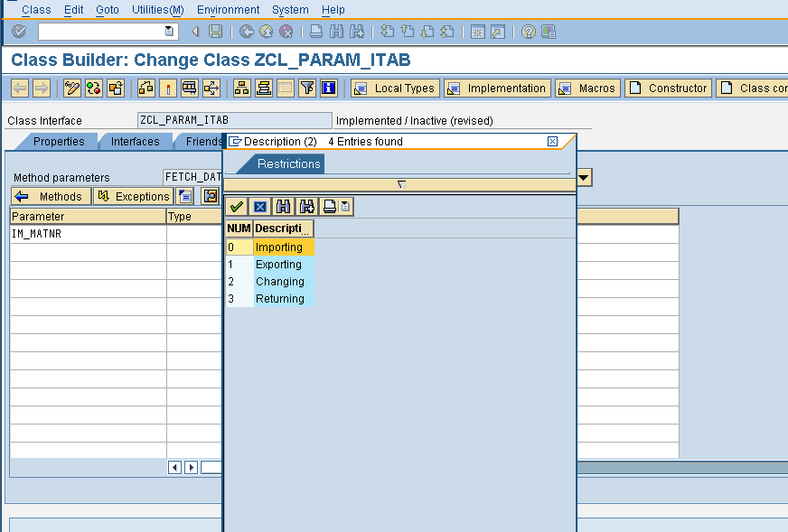Open the dropdown arrow beside the method selector

pos(583,178)
